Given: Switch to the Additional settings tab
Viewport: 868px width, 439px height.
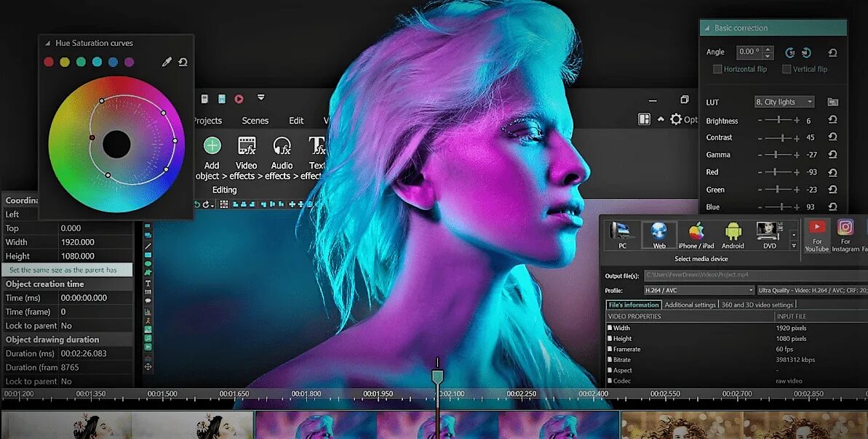Looking at the screenshot, I should 690,305.
